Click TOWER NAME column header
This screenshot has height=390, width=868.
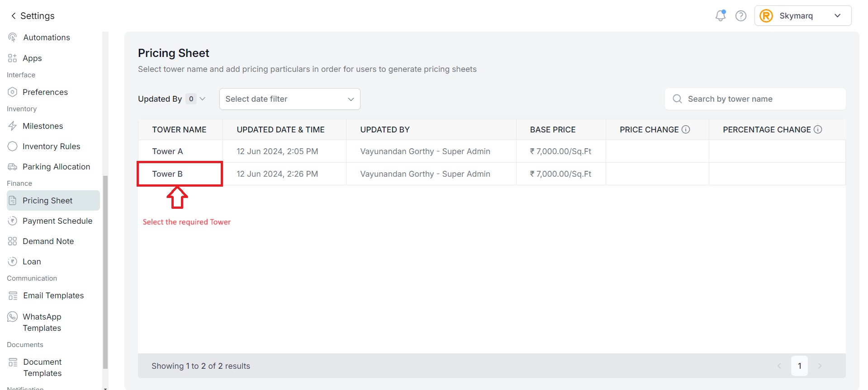(x=179, y=130)
